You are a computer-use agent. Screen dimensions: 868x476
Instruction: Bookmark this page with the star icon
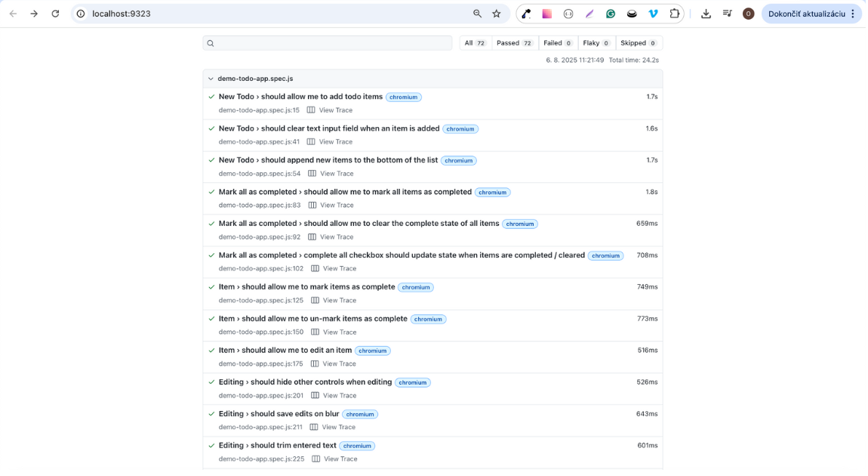(x=497, y=14)
